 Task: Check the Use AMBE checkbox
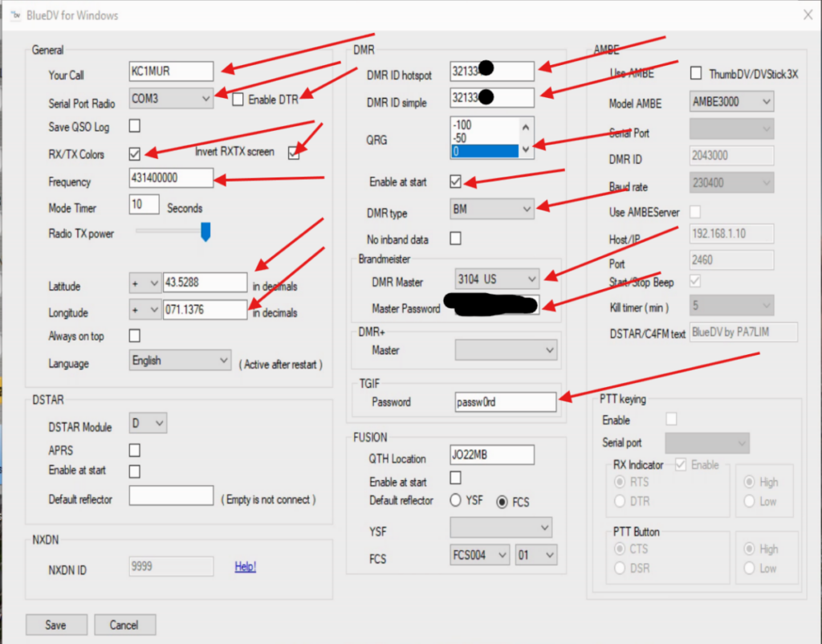point(696,73)
